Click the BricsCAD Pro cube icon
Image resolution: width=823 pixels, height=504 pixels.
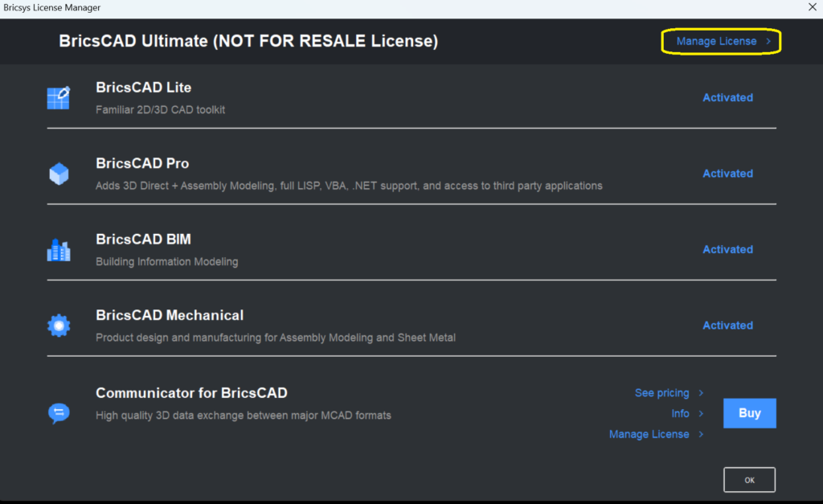59,174
